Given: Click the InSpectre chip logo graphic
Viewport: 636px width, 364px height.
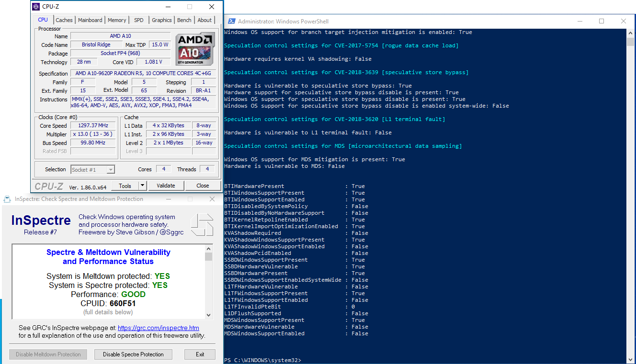Looking at the screenshot, I should (202, 225).
